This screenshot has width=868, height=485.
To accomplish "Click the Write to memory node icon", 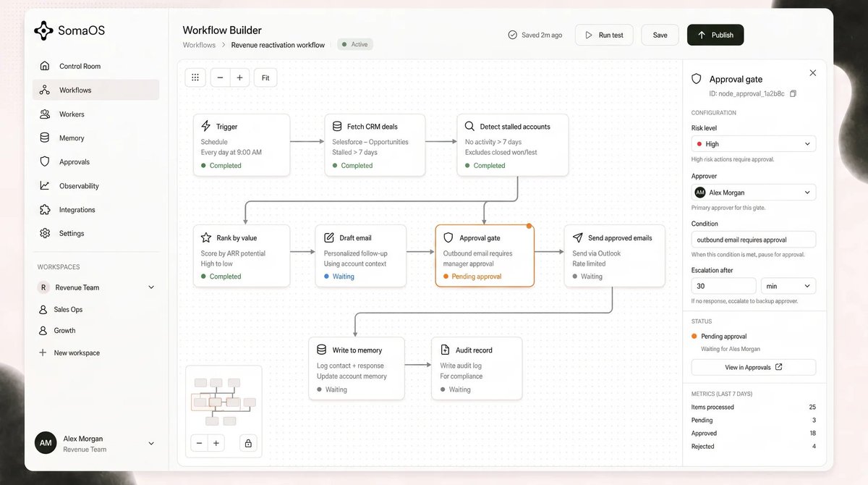I will point(322,350).
